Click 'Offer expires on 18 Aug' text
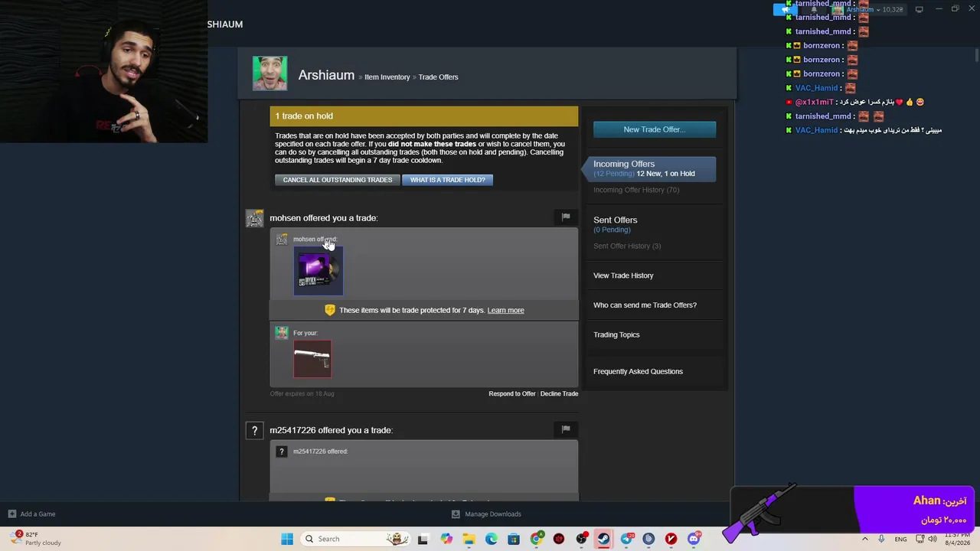 tap(302, 393)
